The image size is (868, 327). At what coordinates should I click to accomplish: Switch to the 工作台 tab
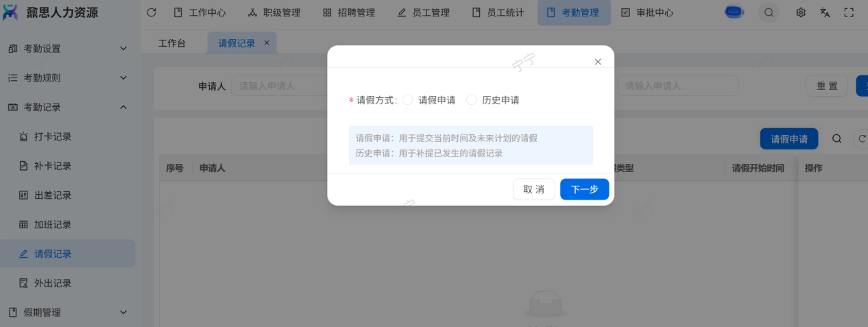pos(172,43)
